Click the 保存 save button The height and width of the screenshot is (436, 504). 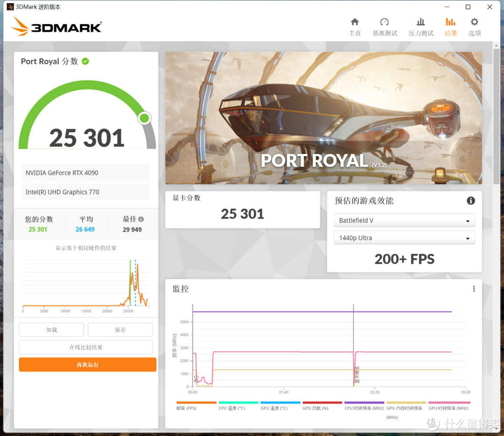point(120,330)
